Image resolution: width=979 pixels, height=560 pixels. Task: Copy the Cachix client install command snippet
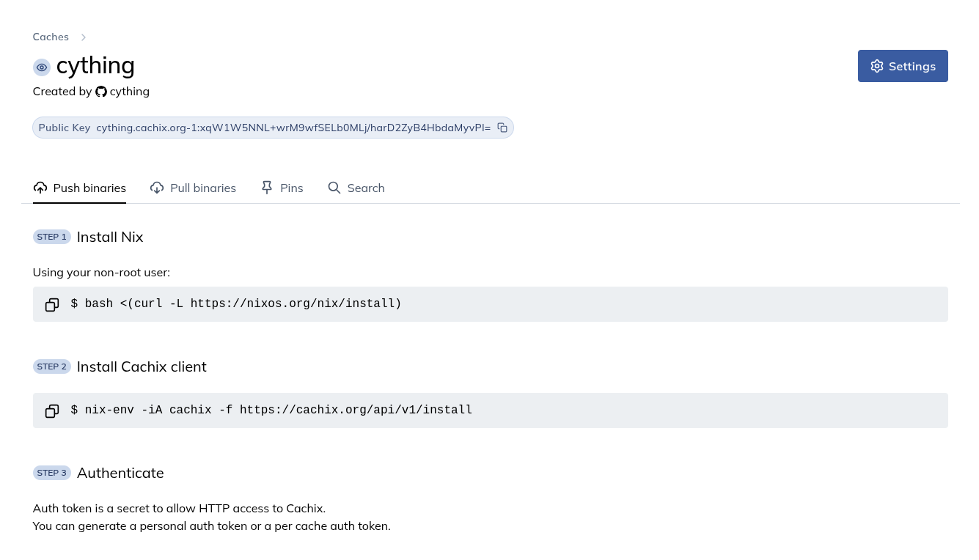[51, 410]
